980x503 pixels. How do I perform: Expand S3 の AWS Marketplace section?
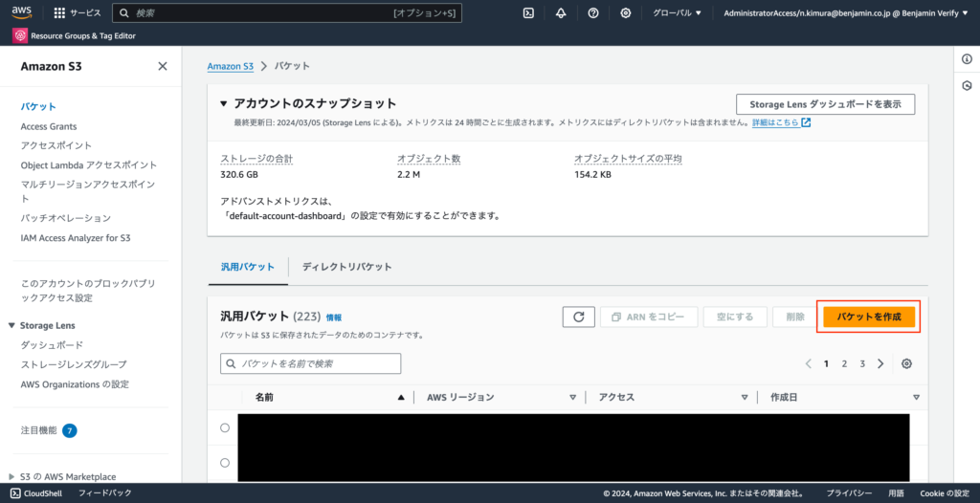pyautogui.click(x=11, y=477)
